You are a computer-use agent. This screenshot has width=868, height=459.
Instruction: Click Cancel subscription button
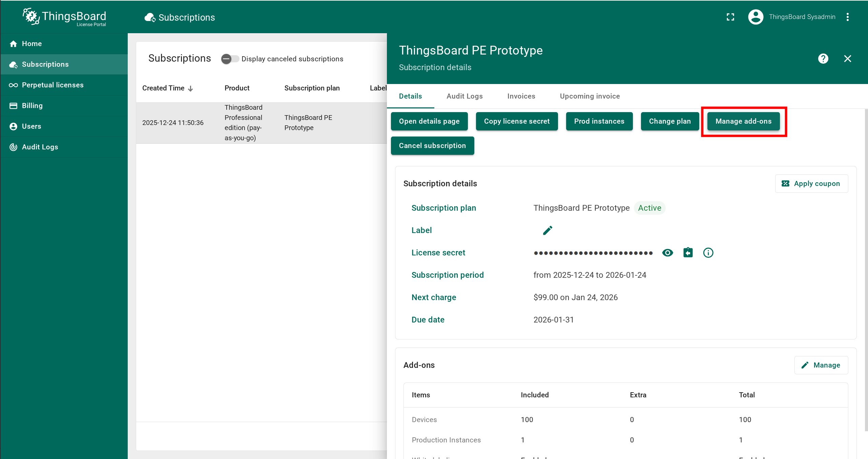[432, 146]
